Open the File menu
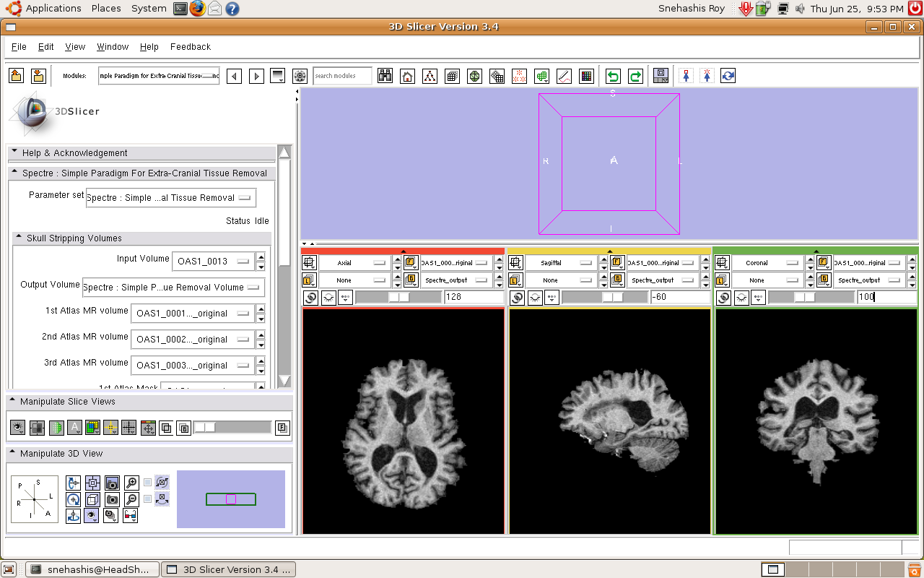Viewport: 924px width, 578px height. click(19, 47)
